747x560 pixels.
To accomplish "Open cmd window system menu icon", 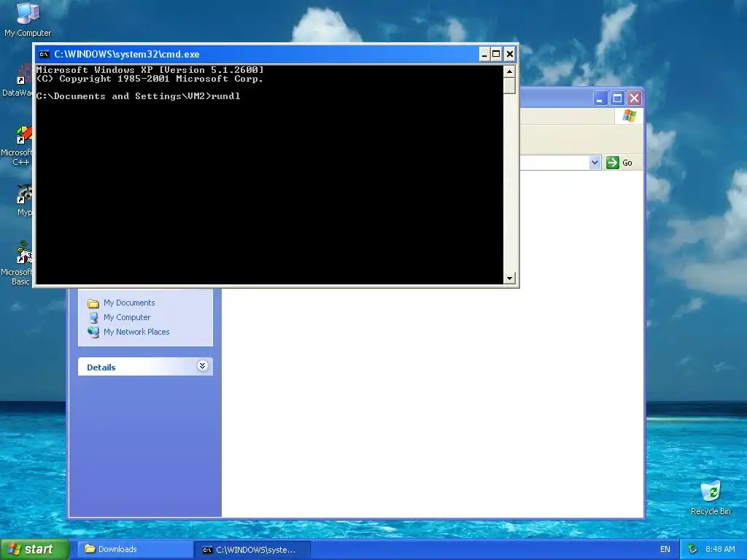I will click(x=44, y=54).
